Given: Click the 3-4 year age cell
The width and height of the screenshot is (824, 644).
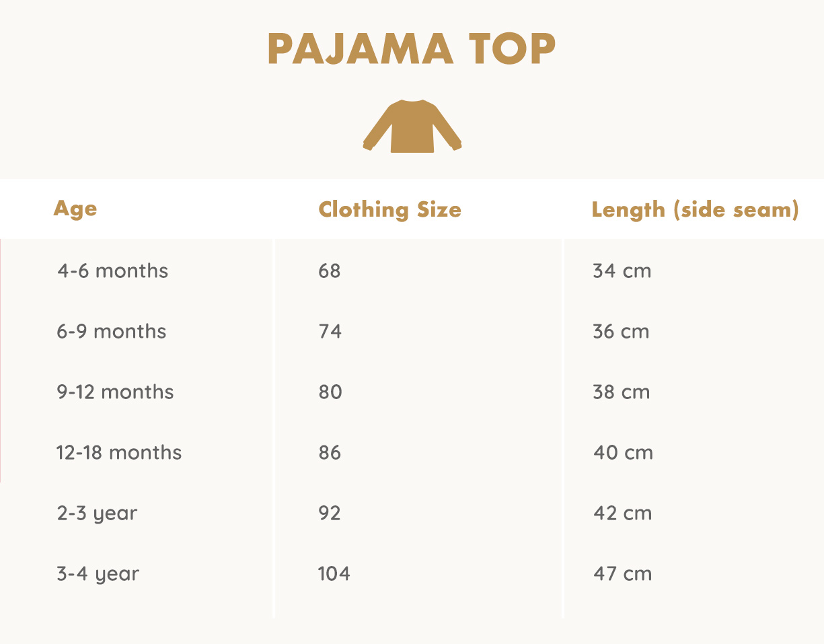Looking at the screenshot, I should tap(98, 574).
